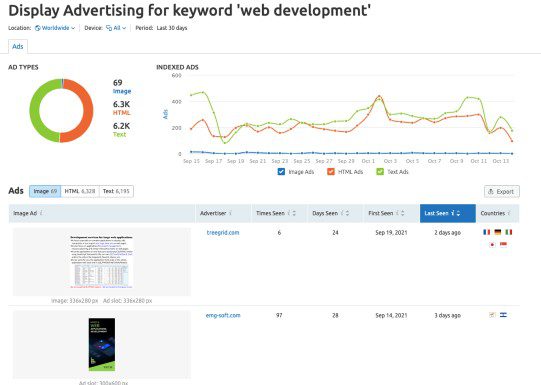Image resolution: width=541 pixels, height=385 pixels.
Task: Sort by Days Seen using arrows icon
Action: [347, 213]
